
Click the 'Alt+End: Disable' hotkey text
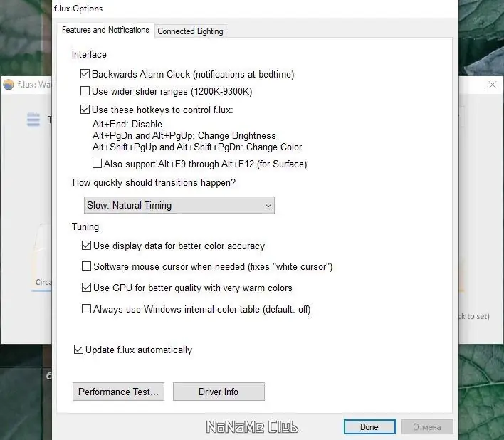coord(127,124)
